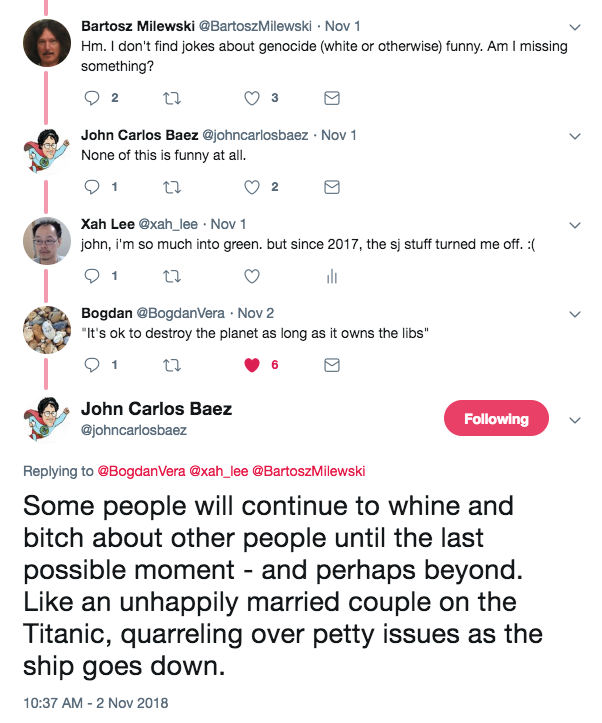The width and height of the screenshot is (602, 723).
Task: Retweet Bogdan's "owns the libs" tweet
Action: click(172, 365)
